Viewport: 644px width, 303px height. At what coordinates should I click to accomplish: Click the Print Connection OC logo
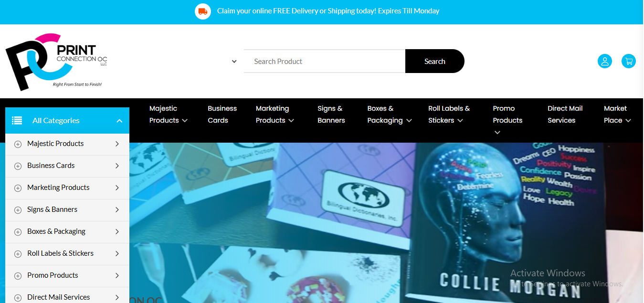[x=56, y=62]
